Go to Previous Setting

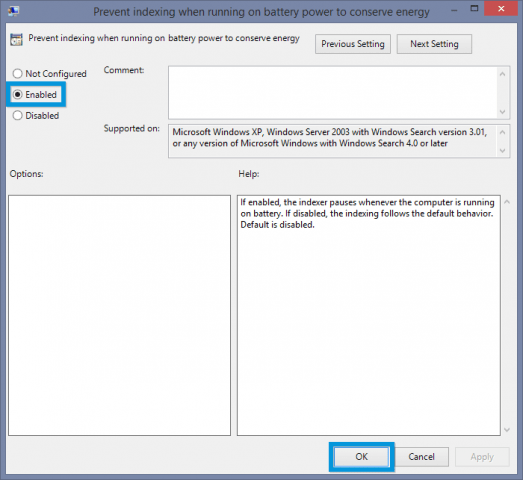pyautogui.click(x=353, y=44)
